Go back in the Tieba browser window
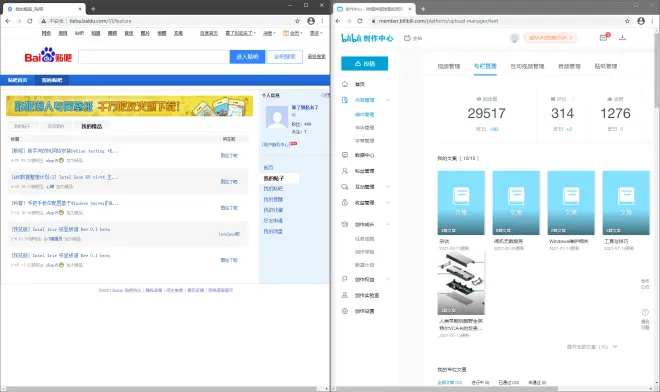The height and width of the screenshot is (392, 660). tap(8, 21)
